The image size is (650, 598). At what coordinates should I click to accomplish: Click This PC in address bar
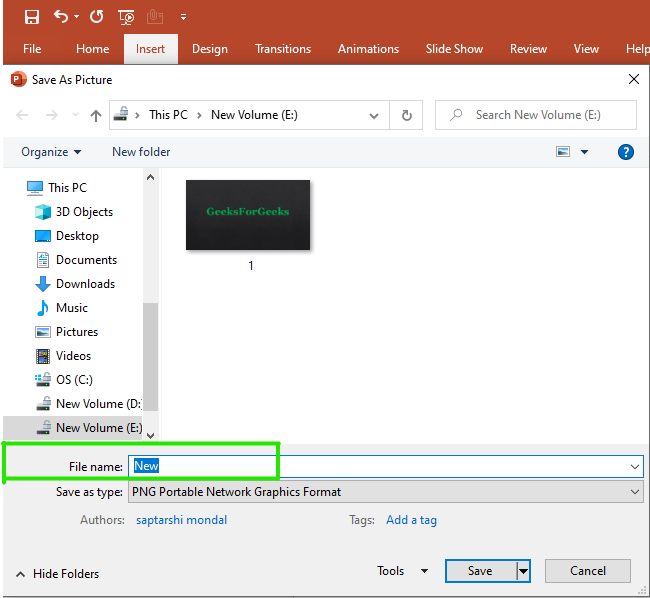(x=168, y=115)
